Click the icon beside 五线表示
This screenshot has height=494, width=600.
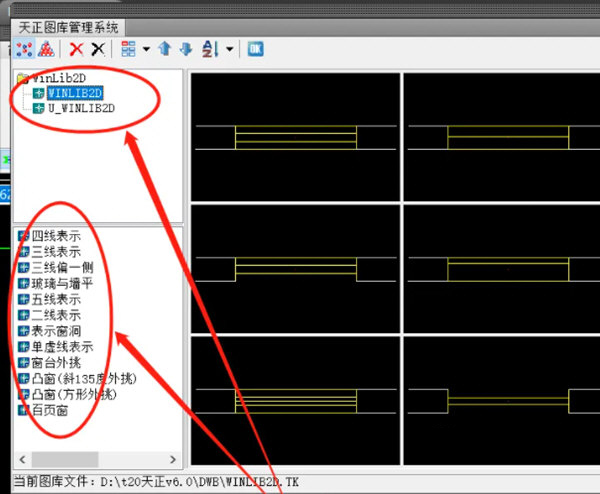24,299
